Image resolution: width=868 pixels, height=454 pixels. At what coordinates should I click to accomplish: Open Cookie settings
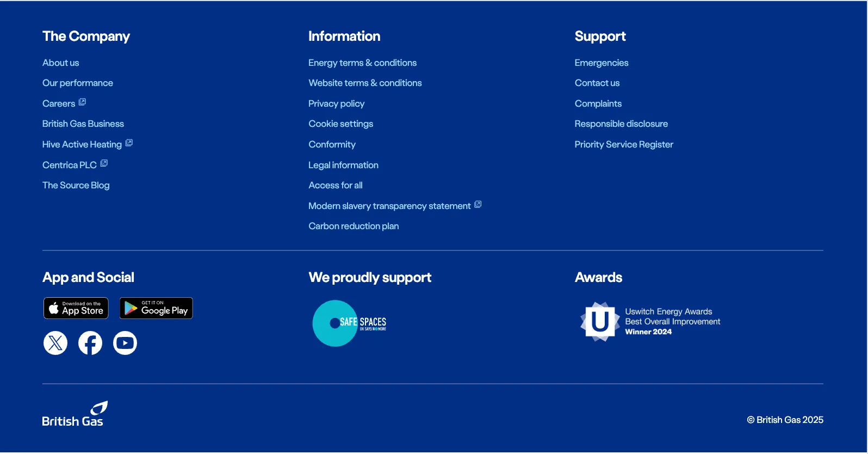click(340, 124)
